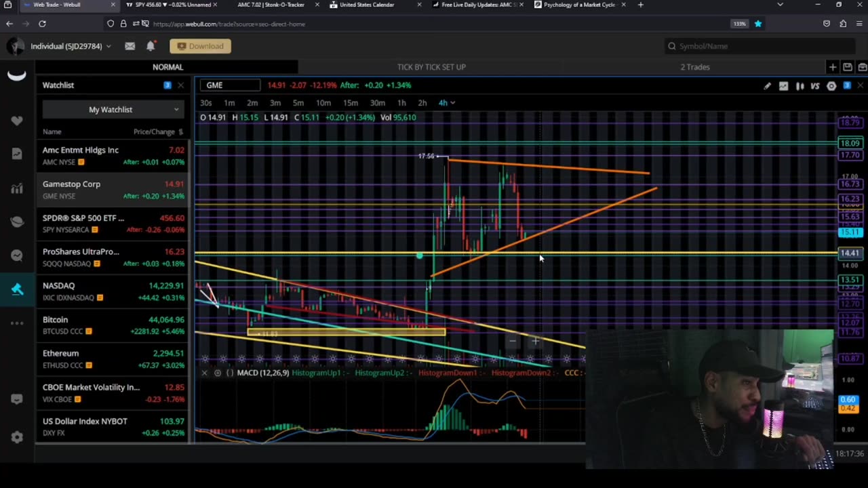Open MACD source code braces icon

pyautogui.click(x=230, y=373)
